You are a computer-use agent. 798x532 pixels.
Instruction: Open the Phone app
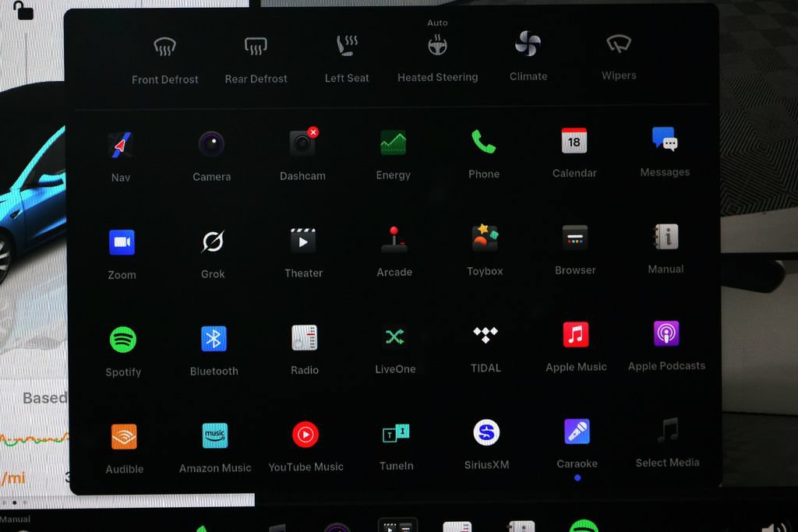(483, 142)
